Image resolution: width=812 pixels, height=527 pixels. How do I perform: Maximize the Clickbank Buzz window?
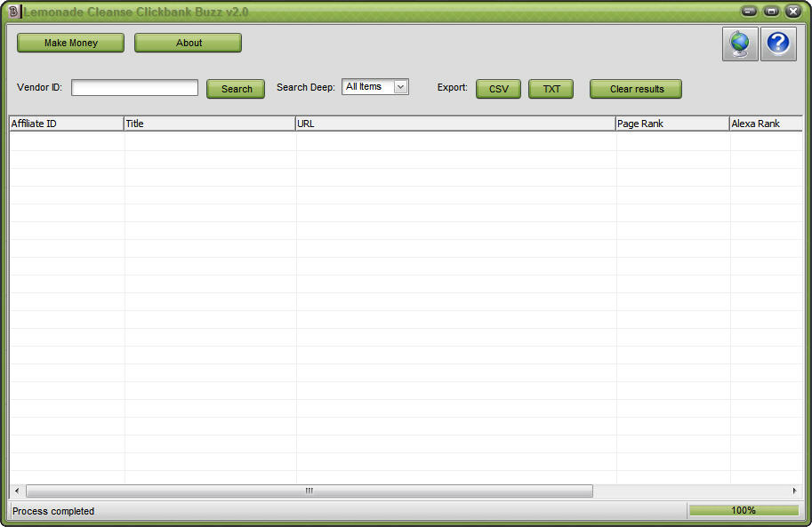771,11
